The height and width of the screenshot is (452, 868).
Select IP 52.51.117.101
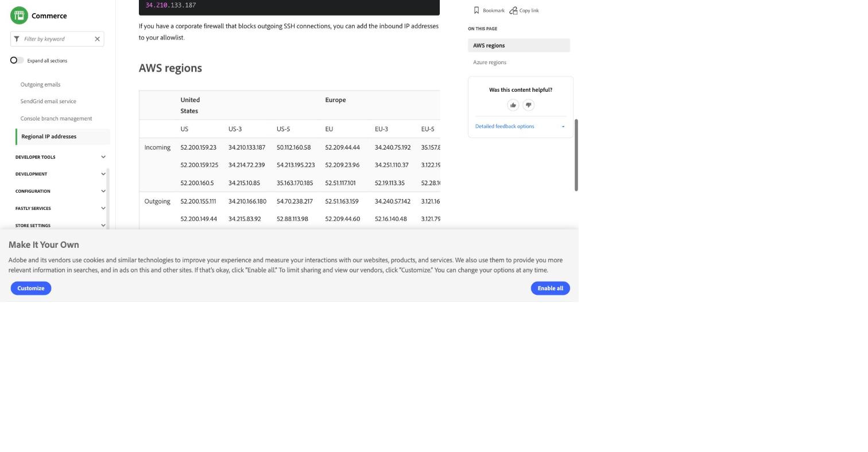coord(340,183)
